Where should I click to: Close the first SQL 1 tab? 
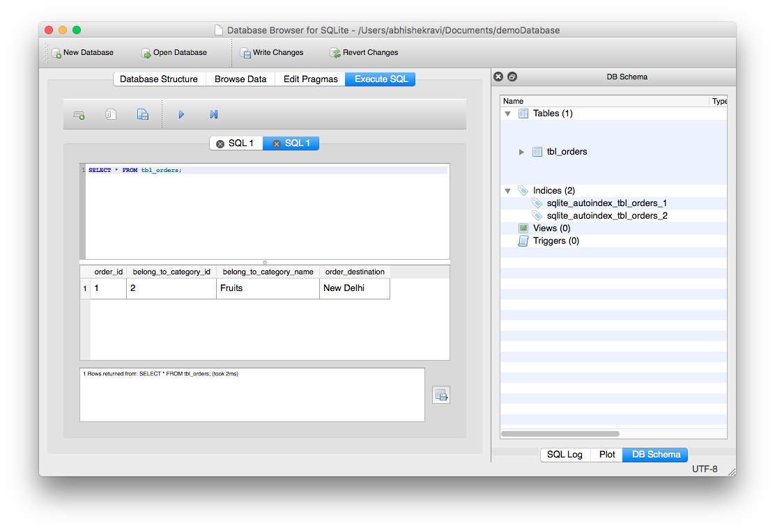(220, 144)
